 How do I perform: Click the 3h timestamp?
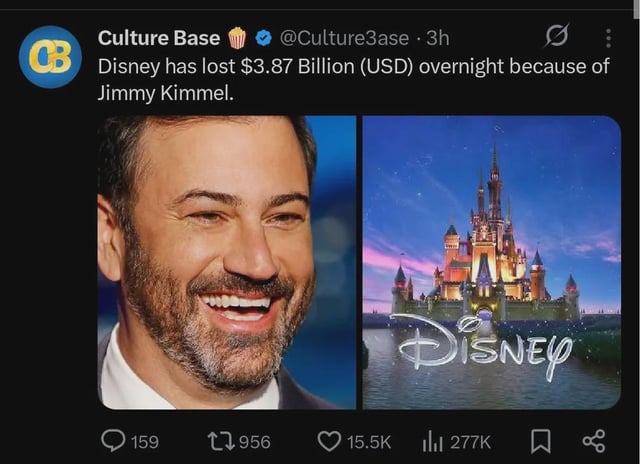point(438,38)
